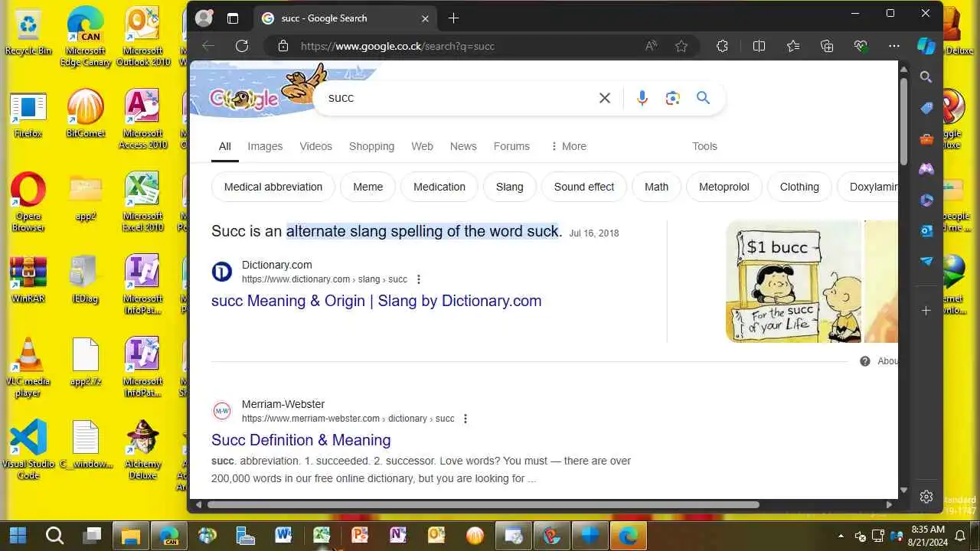Select the Meme filter chip
The height and width of the screenshot is (551, 980).
[x=367, y=187]
